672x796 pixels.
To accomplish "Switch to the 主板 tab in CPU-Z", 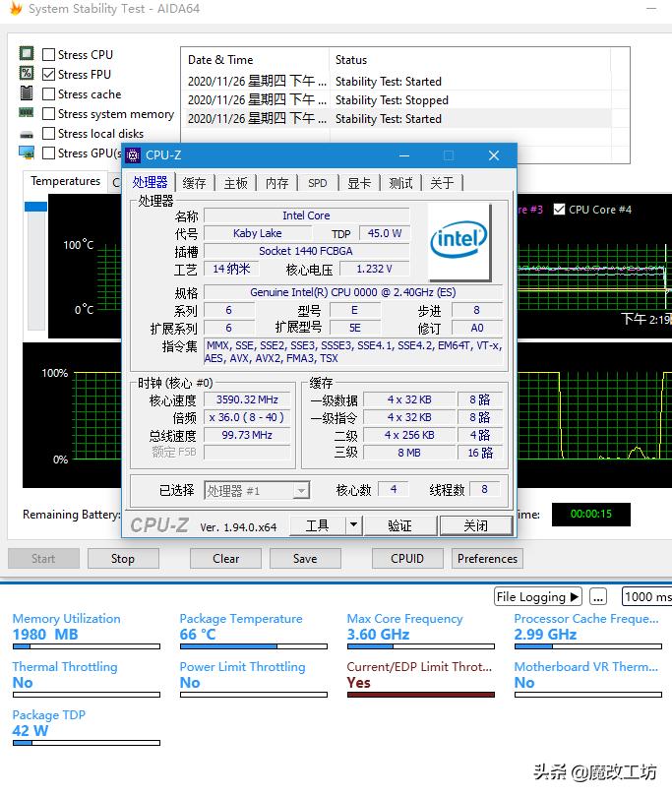I will (235, 183).
